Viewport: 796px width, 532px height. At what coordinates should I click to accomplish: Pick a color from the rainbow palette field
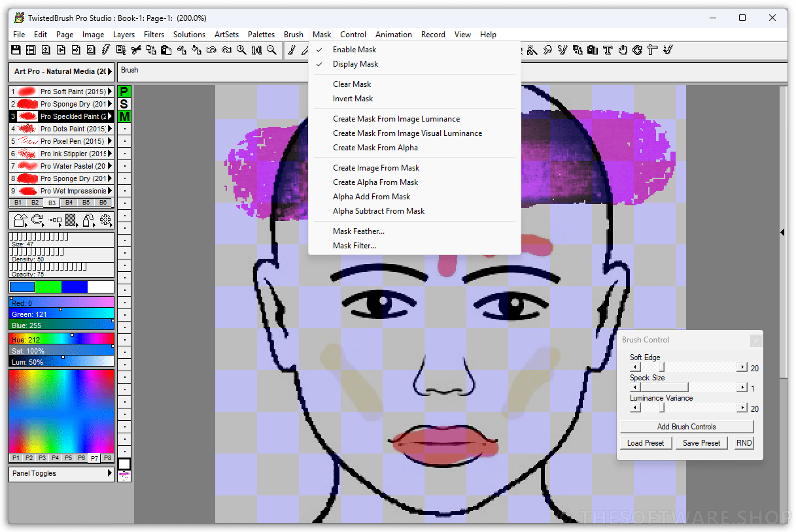point(61,411)
